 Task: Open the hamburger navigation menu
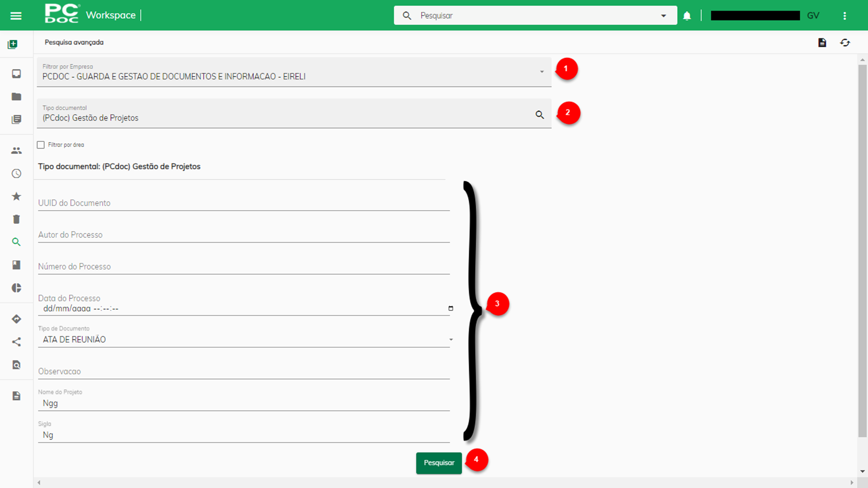coord(16,15)
